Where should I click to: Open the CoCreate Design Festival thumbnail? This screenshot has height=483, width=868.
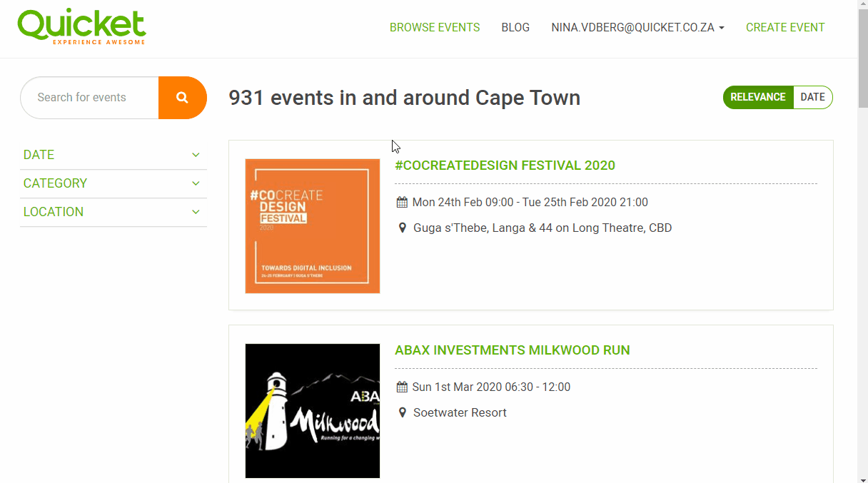(x=313, y=226)
